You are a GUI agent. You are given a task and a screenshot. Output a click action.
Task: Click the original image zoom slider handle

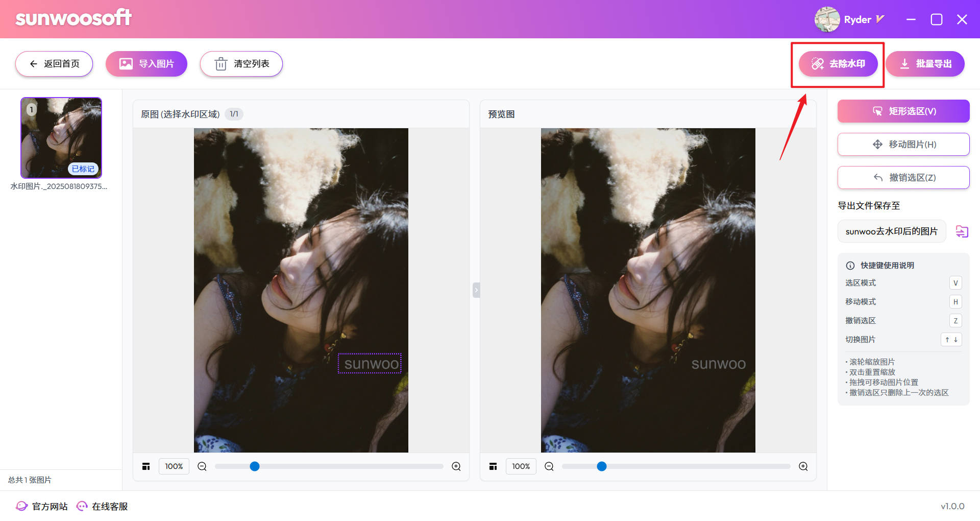pyautogui.click(x=255, y=466)
